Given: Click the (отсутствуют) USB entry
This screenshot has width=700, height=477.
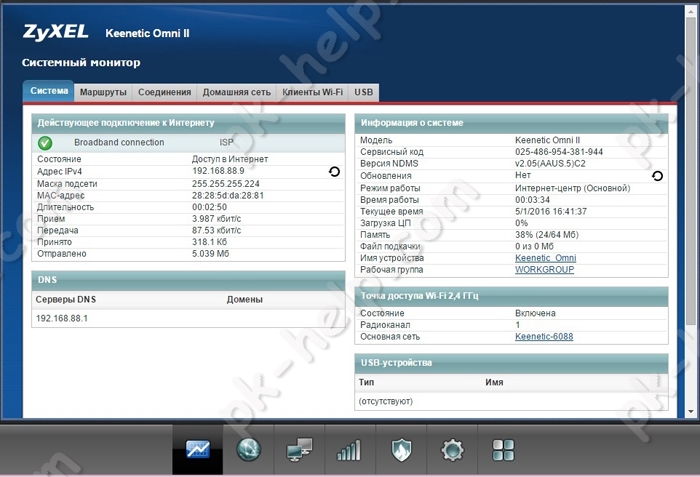Looking at the screenshot, I should 386,402.
